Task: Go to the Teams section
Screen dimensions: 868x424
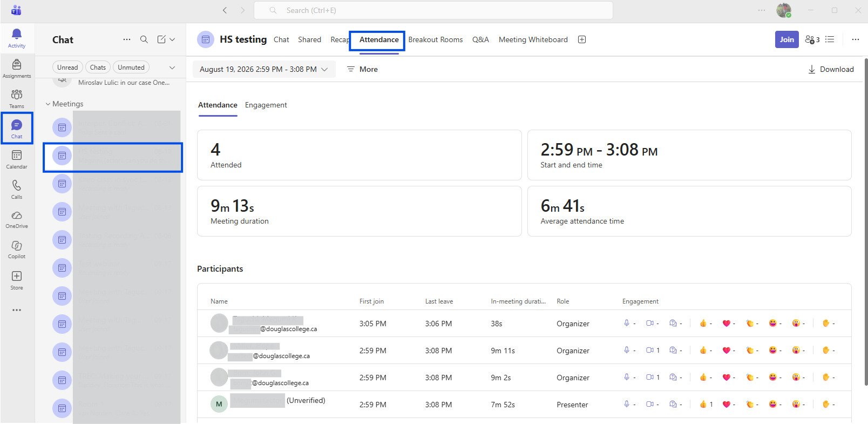Action: (x=17, y=99)
